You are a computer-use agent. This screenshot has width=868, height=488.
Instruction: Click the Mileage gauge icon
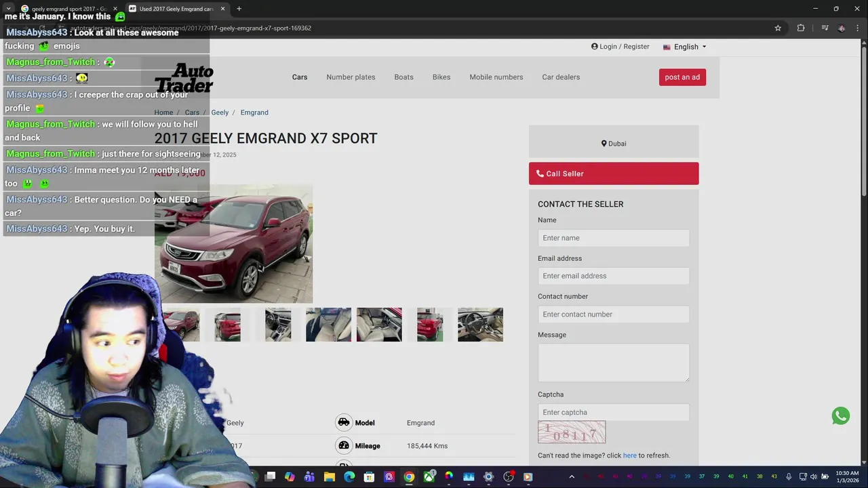point(344,446)
